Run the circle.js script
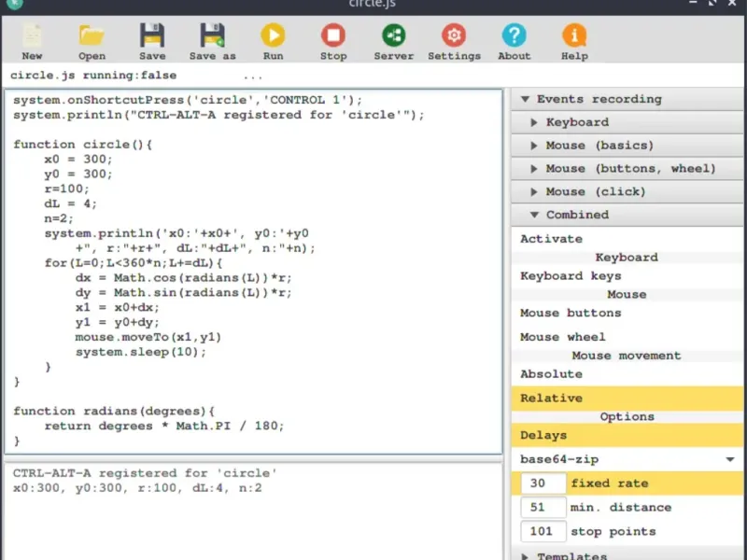 coord(273,35)
